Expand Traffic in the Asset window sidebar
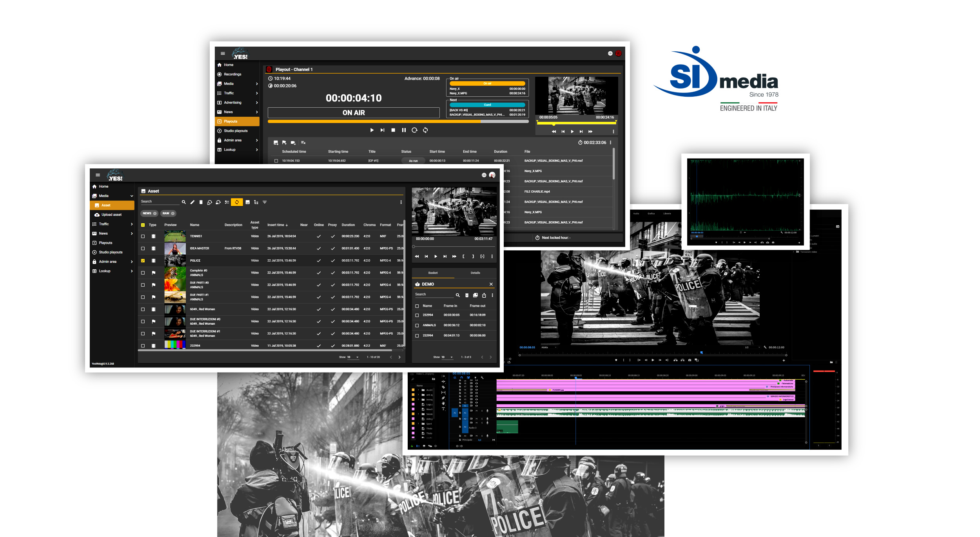The height and width of the screenshot is (537, 980). point(131,224)
